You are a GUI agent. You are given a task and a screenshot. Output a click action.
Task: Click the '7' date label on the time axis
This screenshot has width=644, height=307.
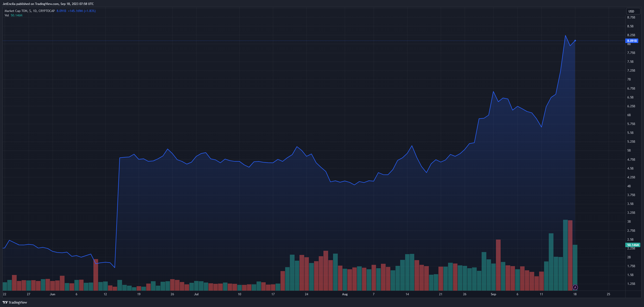pyautogui.click(x=374, y=294)
